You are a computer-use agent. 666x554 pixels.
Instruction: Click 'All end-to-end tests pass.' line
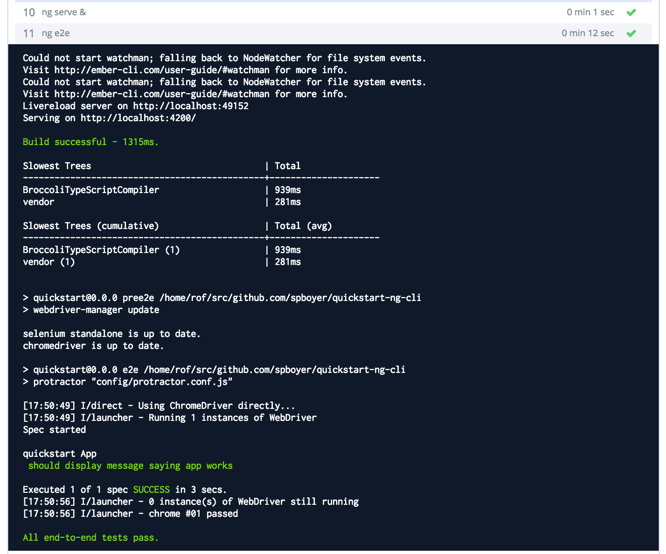click(90, 538)
